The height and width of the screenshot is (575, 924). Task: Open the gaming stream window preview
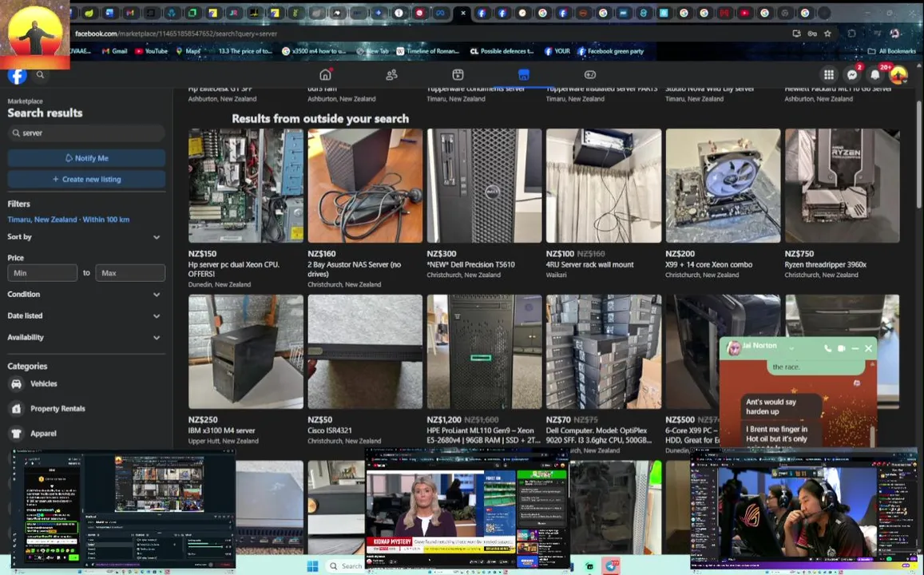tap(803, 510)
